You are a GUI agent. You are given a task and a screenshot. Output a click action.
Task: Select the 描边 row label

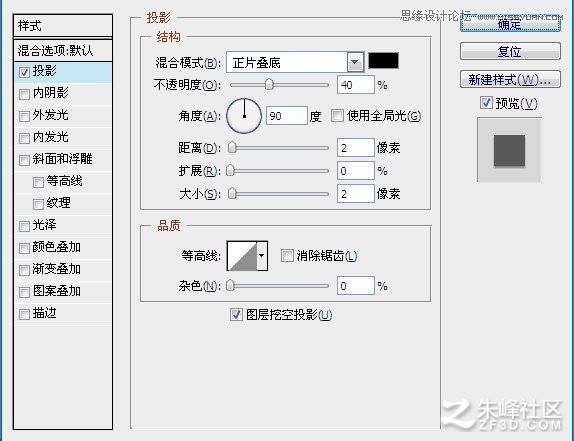point(44,313)
